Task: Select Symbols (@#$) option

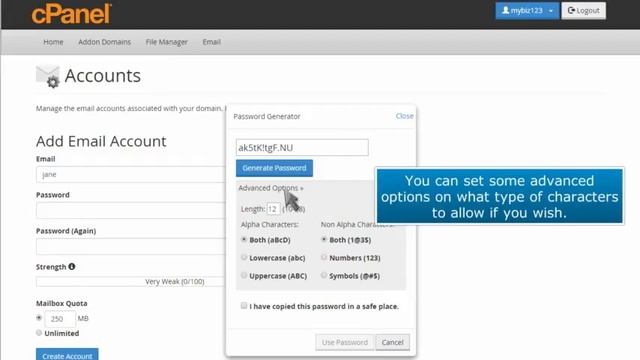Action: (x=324, y=276)
